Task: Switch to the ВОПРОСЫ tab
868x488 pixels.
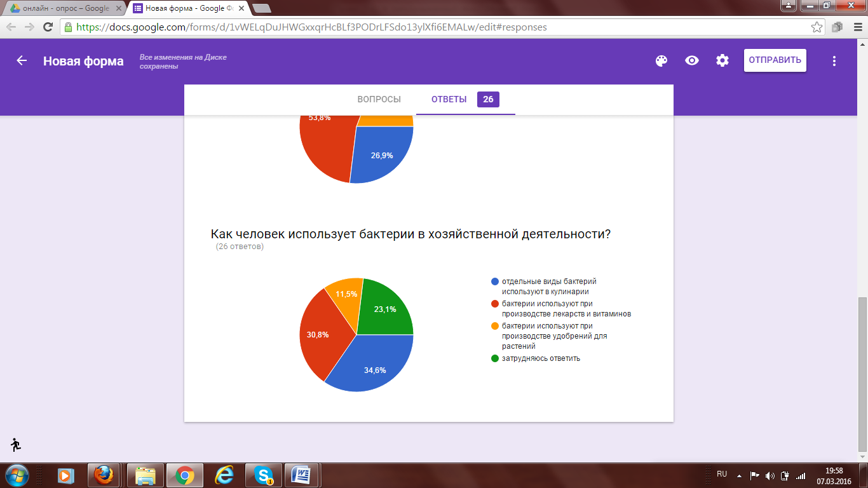Action: pos(379,99)
